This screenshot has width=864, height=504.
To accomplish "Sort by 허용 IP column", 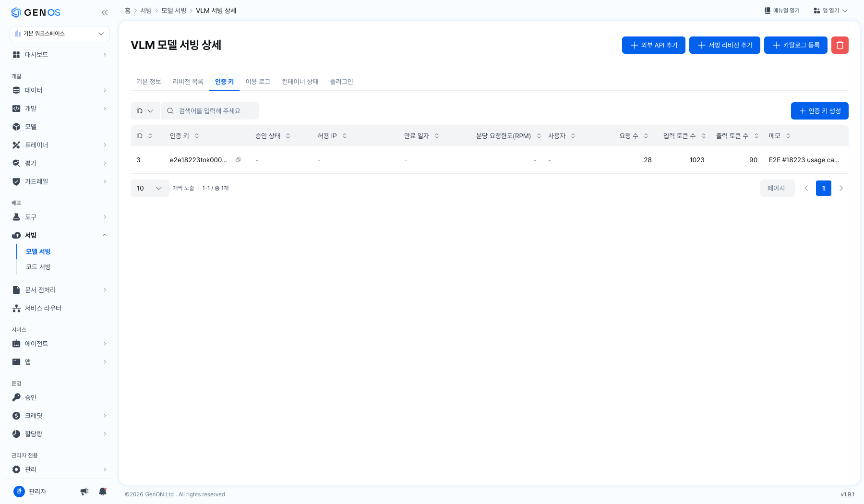I will click(x=345, y=136).
